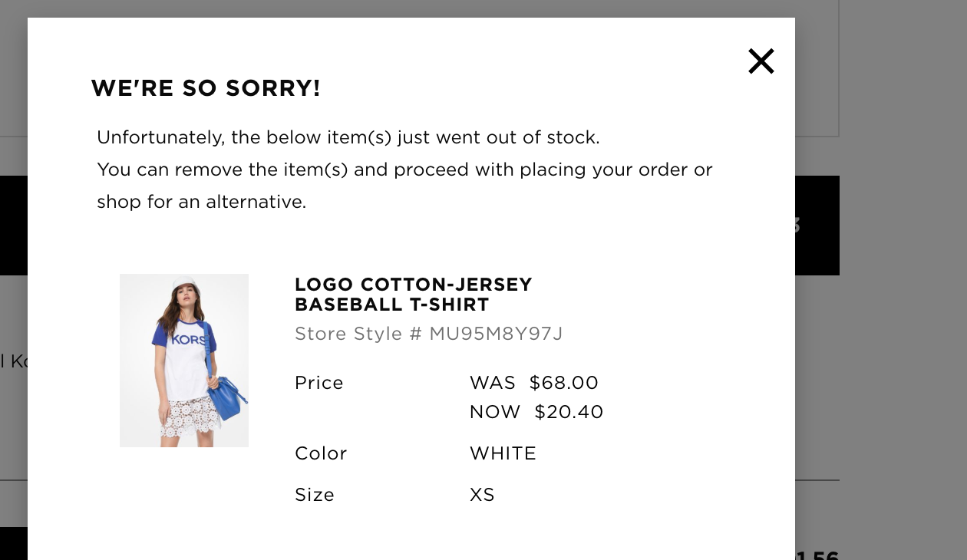Click the "You can remove the item(s)" line
Screen dimensions: 967x560
(404, 170)
